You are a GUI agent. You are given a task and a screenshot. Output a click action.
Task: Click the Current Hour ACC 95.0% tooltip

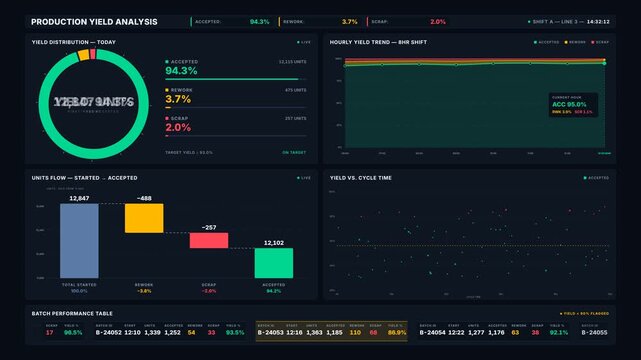573,105
